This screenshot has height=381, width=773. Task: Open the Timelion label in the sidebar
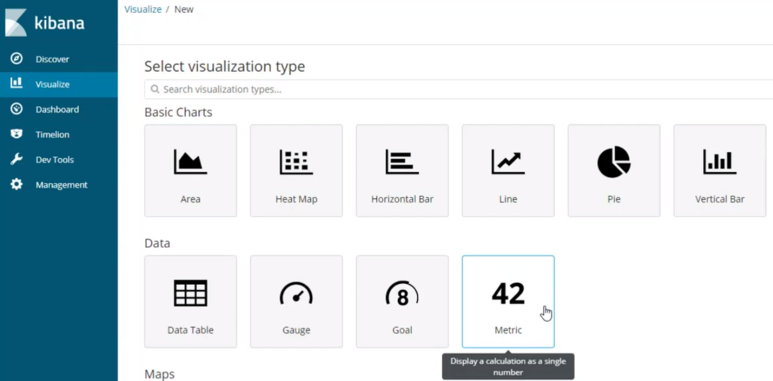tap(52, 135)
